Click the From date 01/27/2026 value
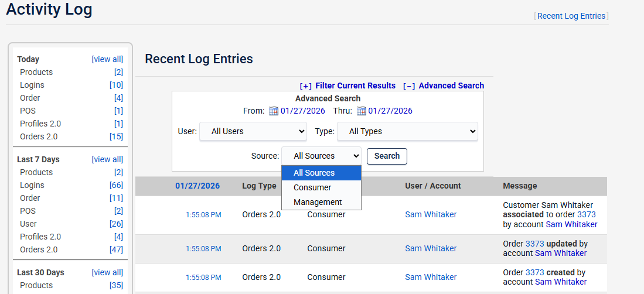This screenshot has width=644, height=294. 302,111
